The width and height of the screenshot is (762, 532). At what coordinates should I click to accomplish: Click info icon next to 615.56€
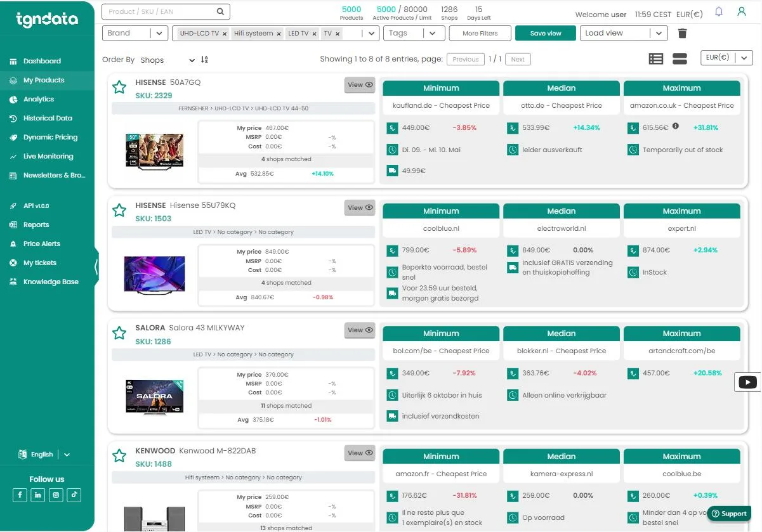675,126
